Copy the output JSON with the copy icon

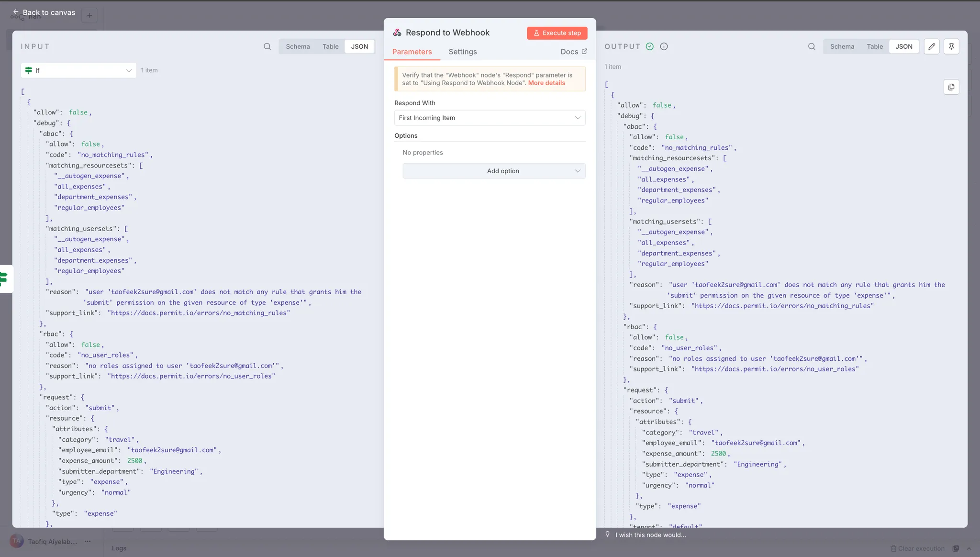[x=951, y=87]
